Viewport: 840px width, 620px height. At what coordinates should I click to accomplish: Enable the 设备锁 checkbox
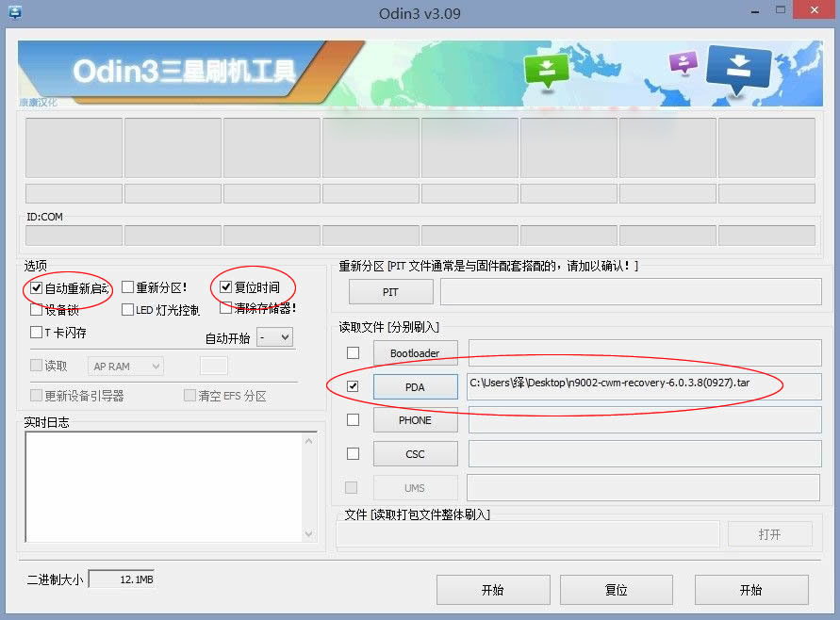click(x=36, y=309)
